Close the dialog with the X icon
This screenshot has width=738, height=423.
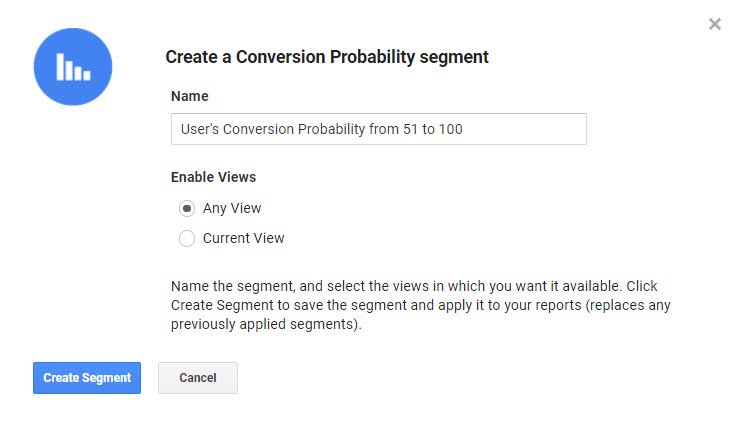pyautogui.click(x=714, y=24)
